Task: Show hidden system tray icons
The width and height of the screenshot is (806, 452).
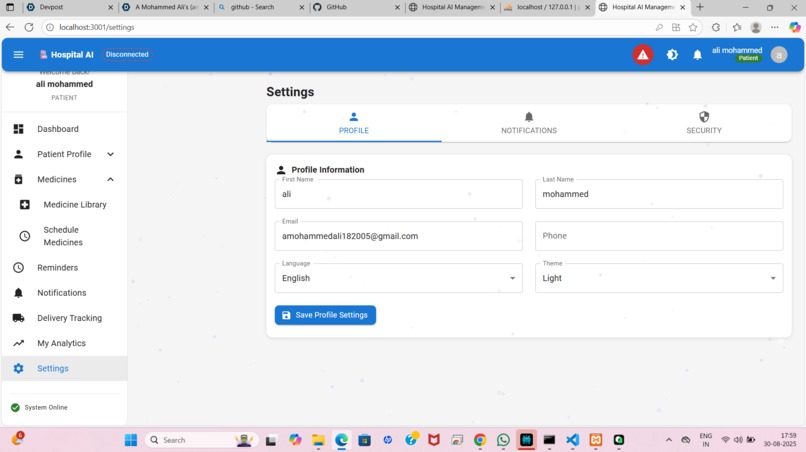Action: click(669, 440)
